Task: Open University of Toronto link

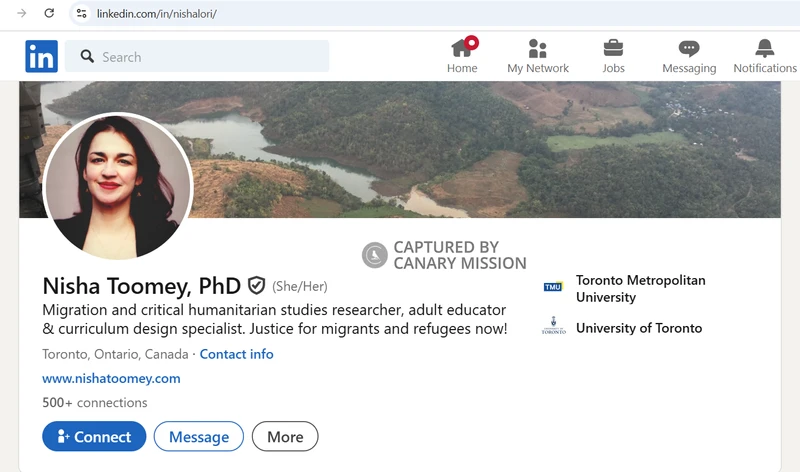Action: click(x=639, y=328)
